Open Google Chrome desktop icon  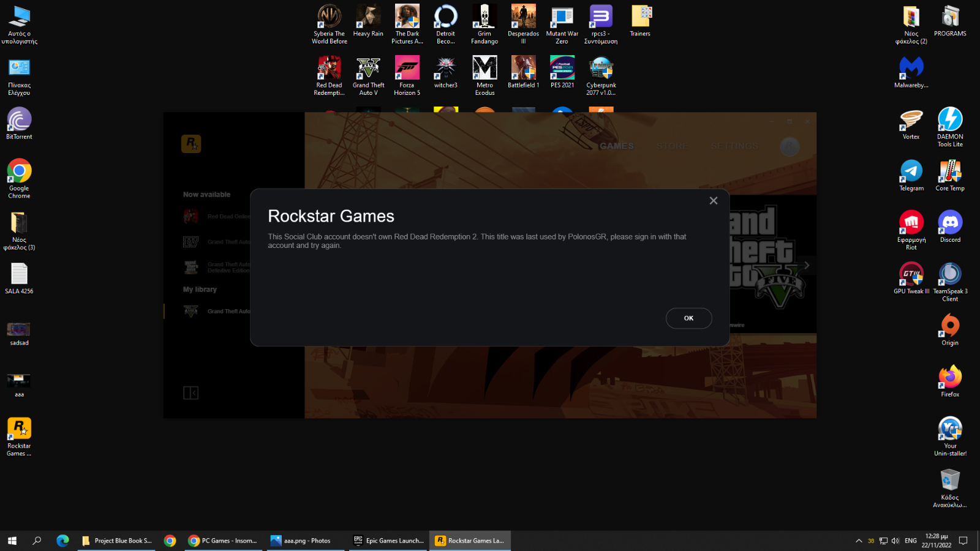pyautogui.click(x=19, y=179)
